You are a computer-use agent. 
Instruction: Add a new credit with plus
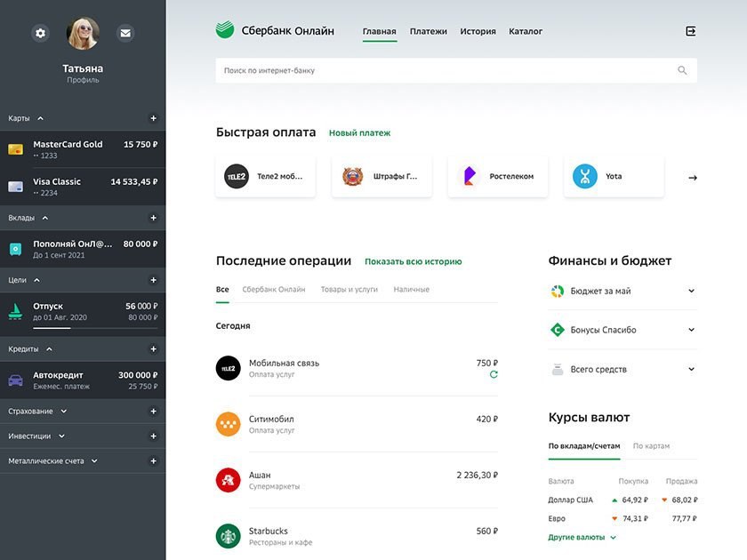tap(153, 349)
